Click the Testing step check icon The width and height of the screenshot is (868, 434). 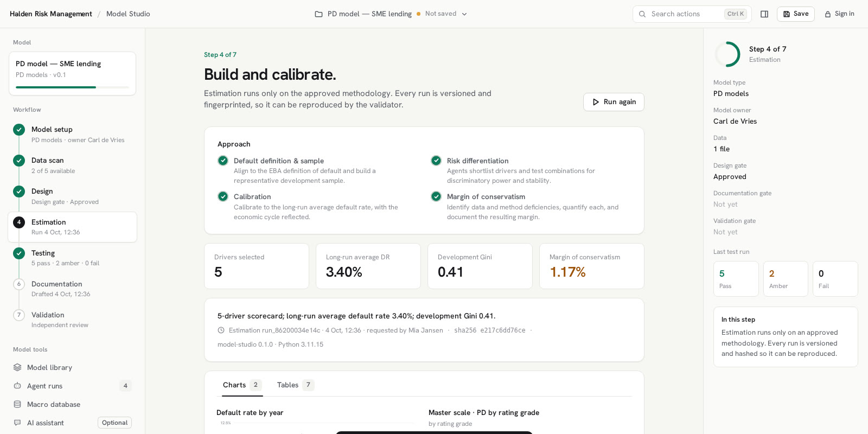(19, 253)
